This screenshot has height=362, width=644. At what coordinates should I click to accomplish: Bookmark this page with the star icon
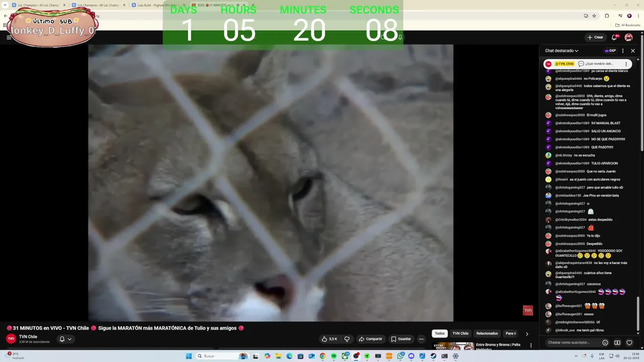click(x=594, y=16)
